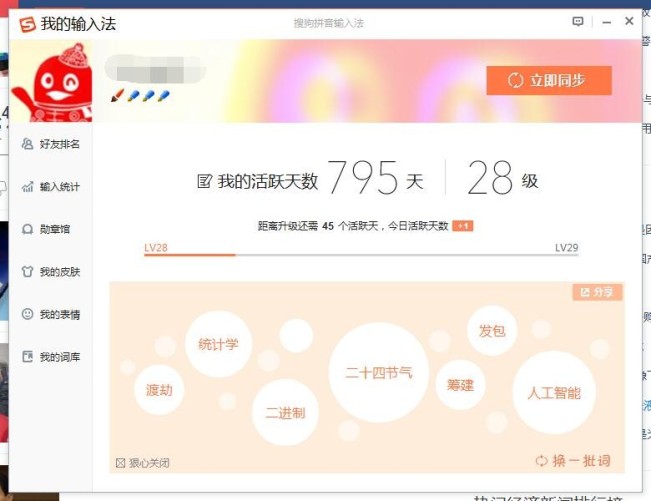Check the 狠心关闭 checkbox
Screen dimensions: 651x501
(120, 463)
